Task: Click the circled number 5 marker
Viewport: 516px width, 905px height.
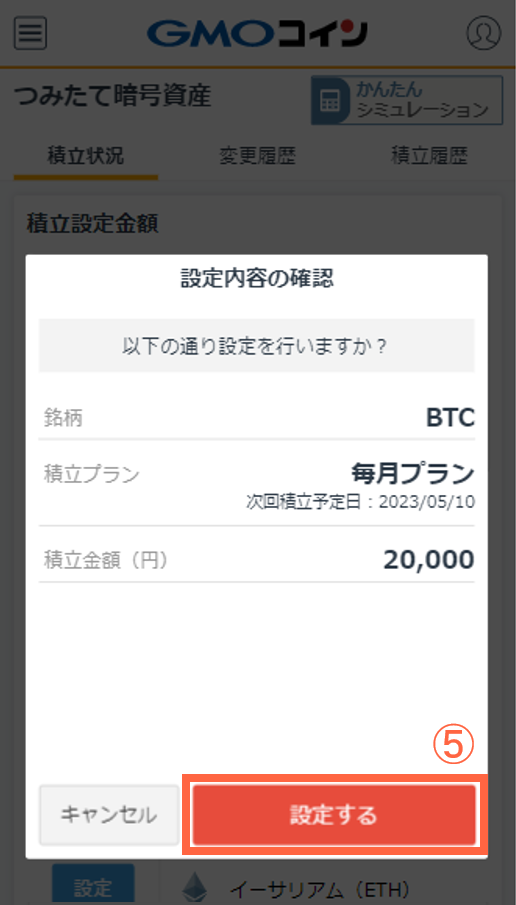Action: (454, 746)
